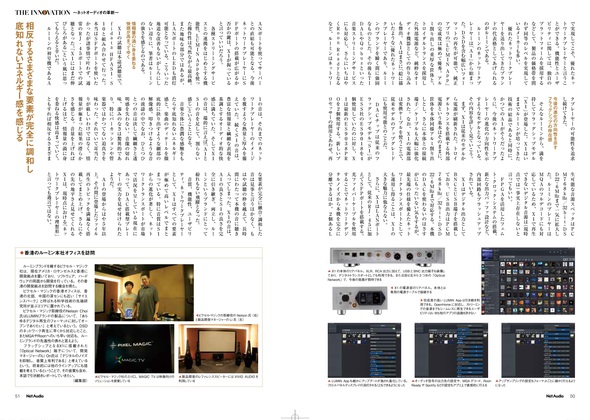Screen dimensions: 590x420
Task: Open the rightmost app settings screenshot
Action: [538, 350]
